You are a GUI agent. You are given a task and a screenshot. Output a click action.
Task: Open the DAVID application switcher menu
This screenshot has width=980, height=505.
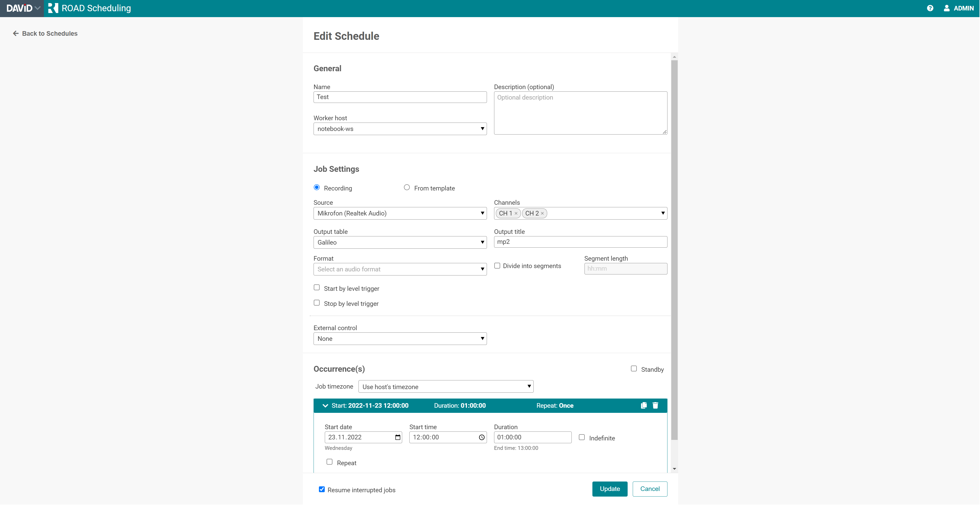click(23, 8)
